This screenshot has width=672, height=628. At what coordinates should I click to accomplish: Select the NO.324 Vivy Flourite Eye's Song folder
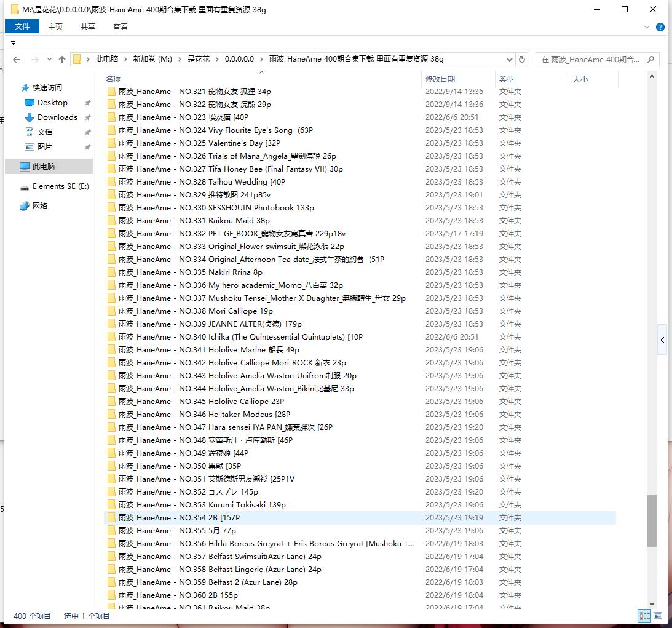(216, 130)
